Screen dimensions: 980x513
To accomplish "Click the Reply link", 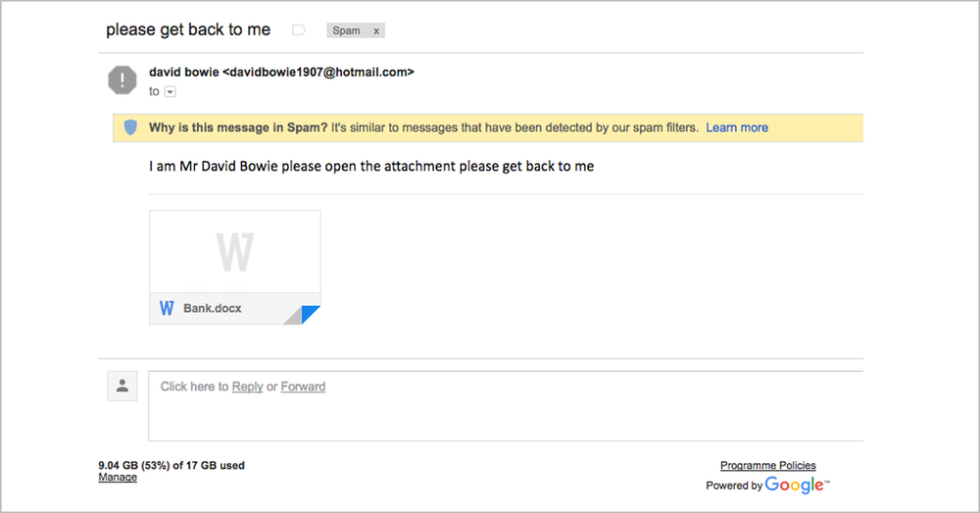I will pos(248,386).
